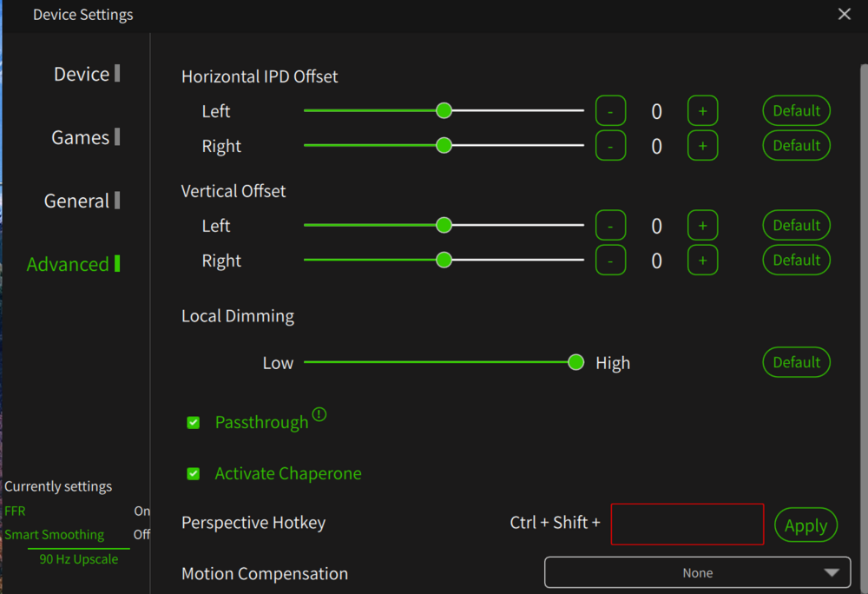Close the Device Settings window
868x594 pixels.
point(844,15)
